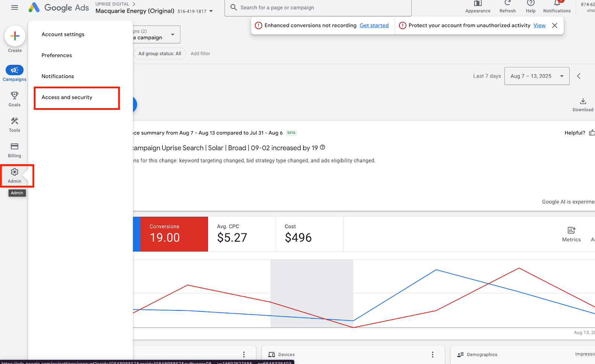The width and height of the screenshot is (595, 364).
Task: Expand UPRISE DIGITAL breadcrumb chevron
Action: [x=134, y=4]
